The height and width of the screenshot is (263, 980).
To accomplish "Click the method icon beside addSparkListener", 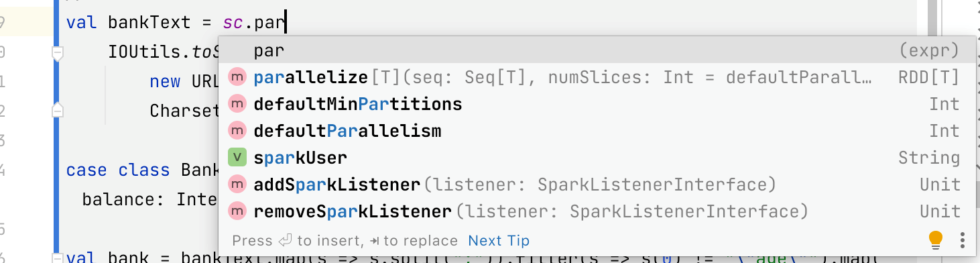I will pyautogui.click(x=237, y=185).
